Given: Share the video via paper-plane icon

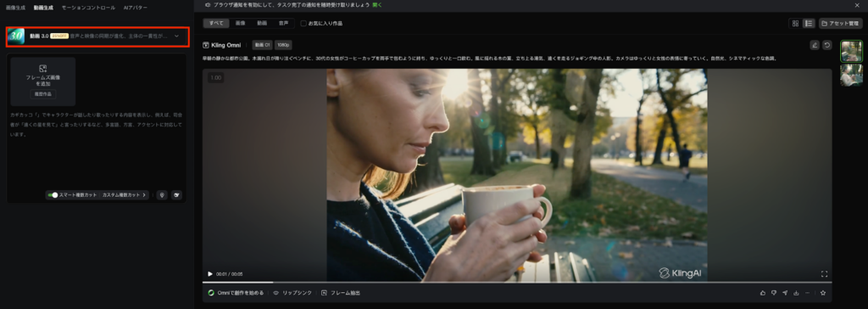Looking at the screenshot, I should click(785, 292).
